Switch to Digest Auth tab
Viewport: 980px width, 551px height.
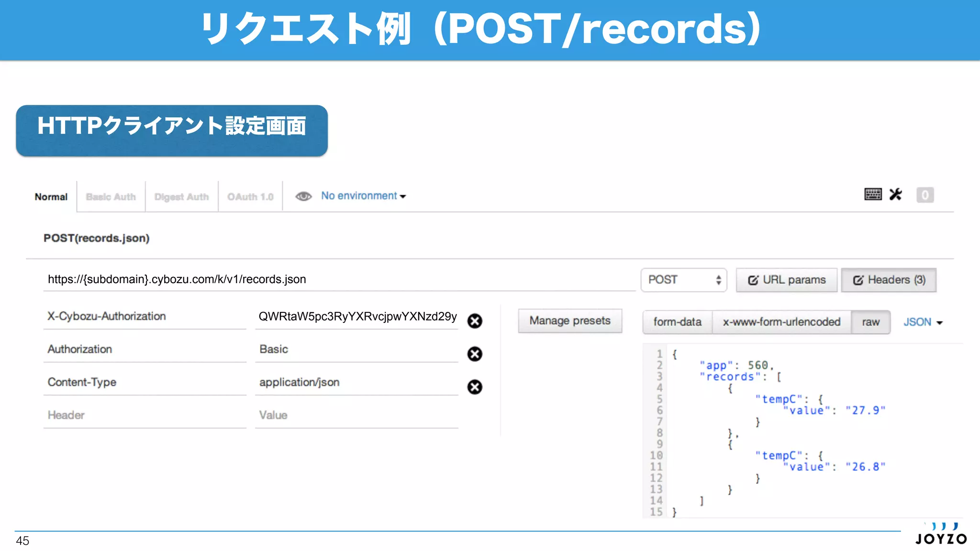click(x=181, y=197)
